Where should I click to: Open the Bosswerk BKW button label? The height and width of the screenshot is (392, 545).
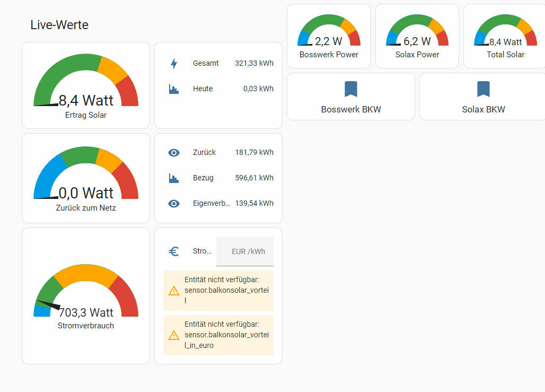(350, 110)
